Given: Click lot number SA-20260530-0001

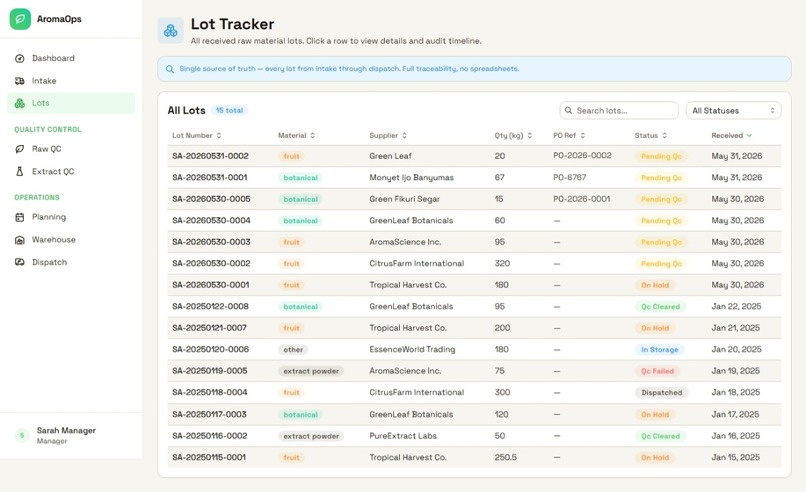Looking at the screenshot, I should tap(211, 285).
